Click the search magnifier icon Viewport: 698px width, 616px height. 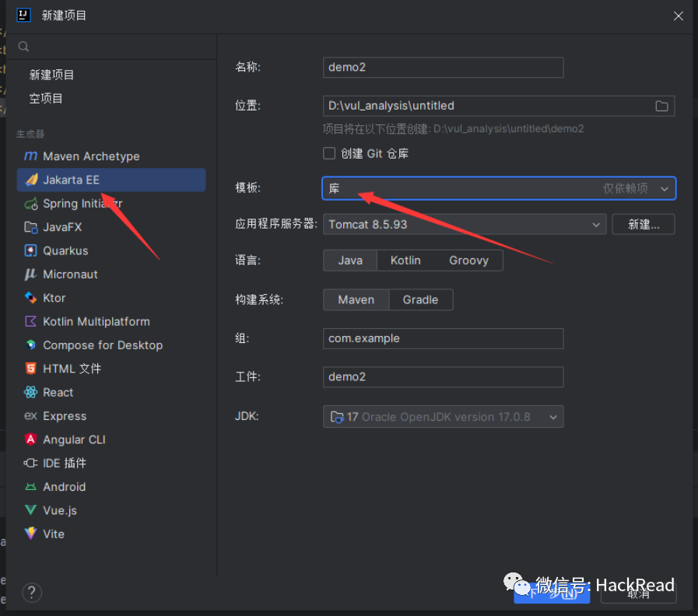tap(23, 47)
